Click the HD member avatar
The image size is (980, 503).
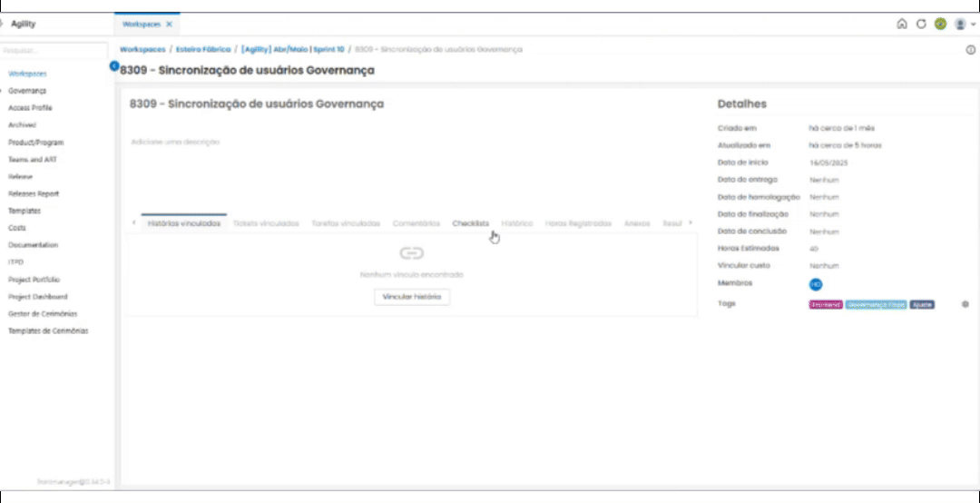tap(815, 284)
